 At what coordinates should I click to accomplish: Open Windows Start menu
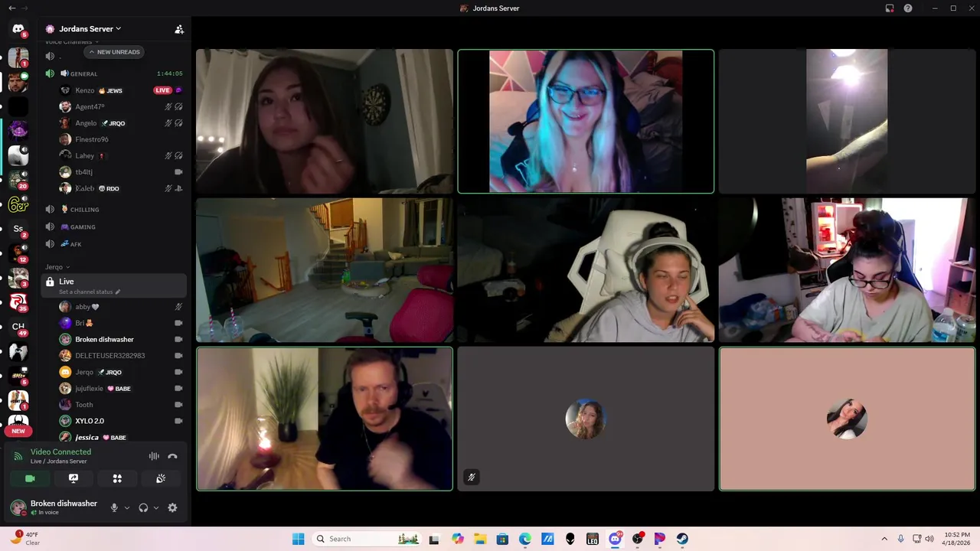(x=298, y=539)
